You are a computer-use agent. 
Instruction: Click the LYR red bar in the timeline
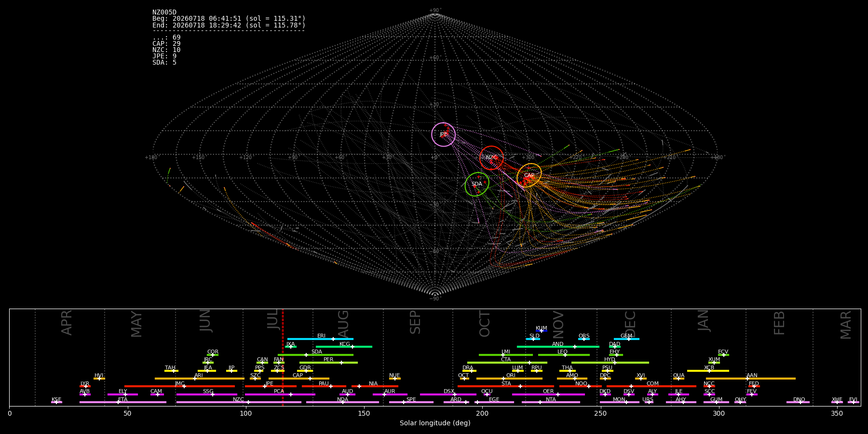point(85,386)
